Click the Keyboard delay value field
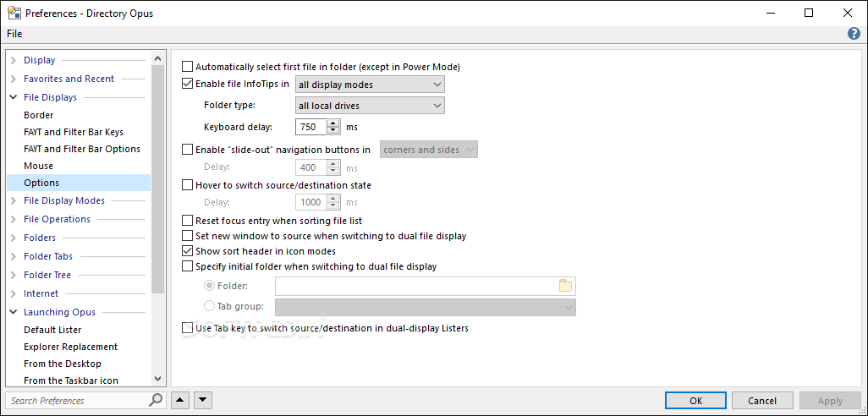 (310, 127)
